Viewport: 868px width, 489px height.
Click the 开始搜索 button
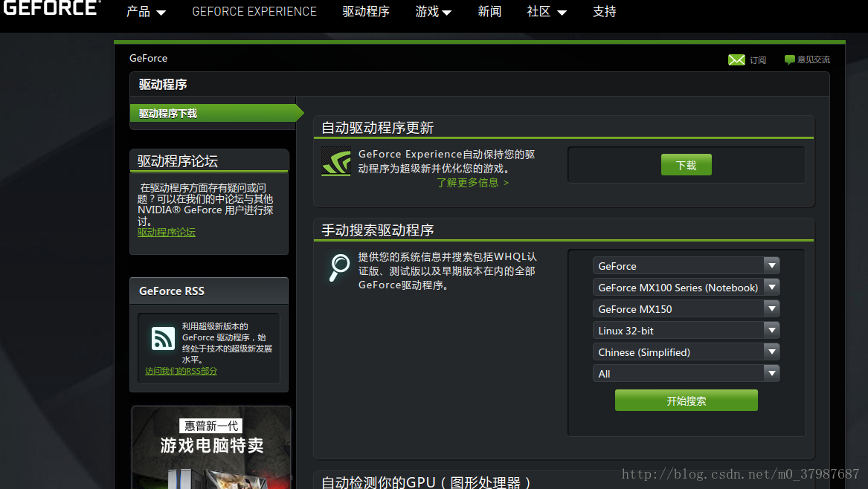coord(686,401)
